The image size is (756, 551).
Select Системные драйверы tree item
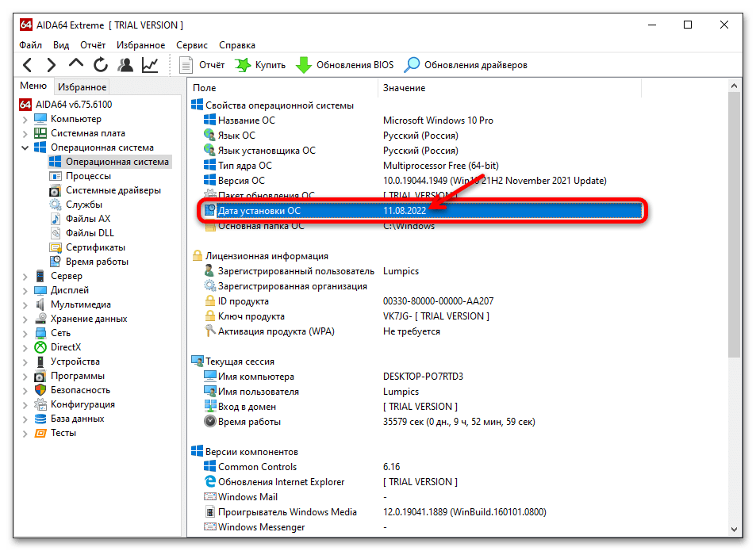[x=113, y=190]
